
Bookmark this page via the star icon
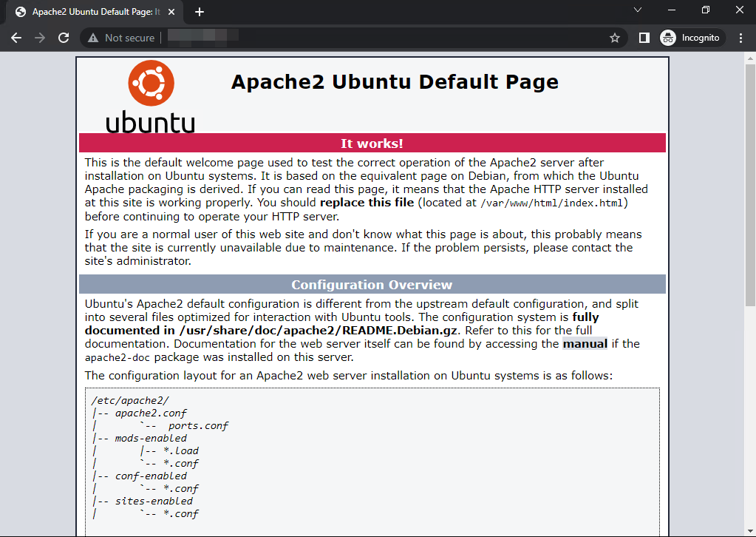point(615,37)
